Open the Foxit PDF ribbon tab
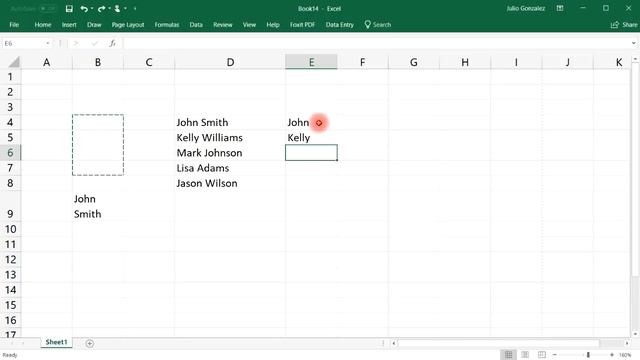This screenshot has height=360, width=640. click(302, 24)
